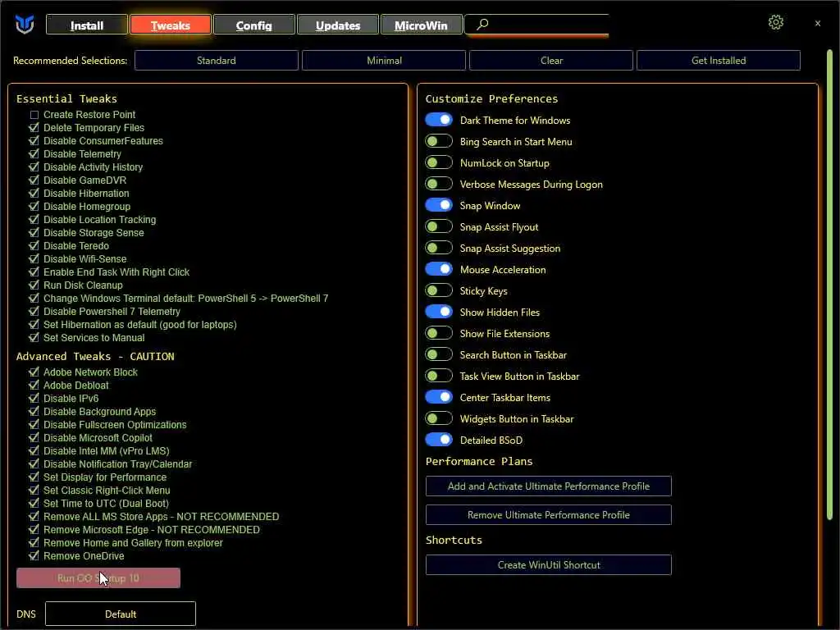The width and height of the screenshot is (840, 630).
Task: Uncheck Remove ALL MS Store Apps
Action: coord(34,517)
